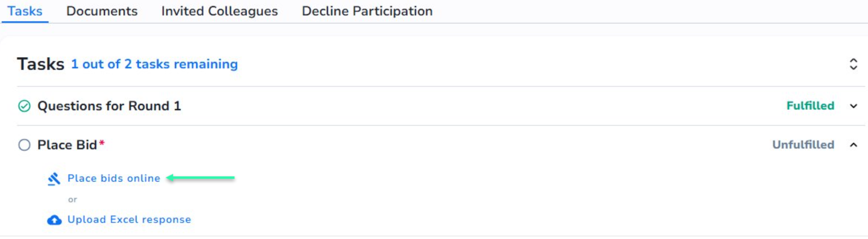The width and height of the screenshot is (868, 239).
Task: Open the Documents tab
Action: (102, 11)
